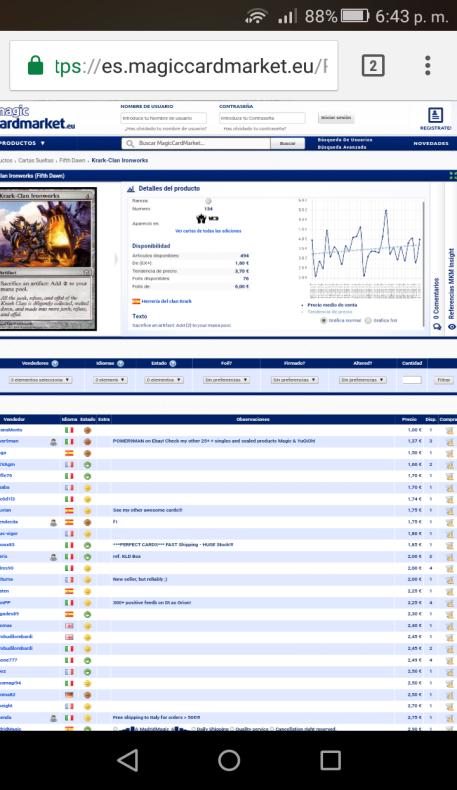The height and width of the screenshot is (790, 457).
Task: Click the Fifth Dawn expansion symbol icon
Action: [x=202, y=218]
